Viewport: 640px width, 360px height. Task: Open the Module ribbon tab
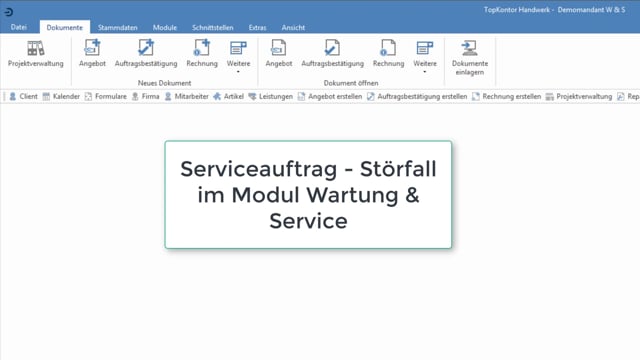pyautogui.click(x=165, y=27)
